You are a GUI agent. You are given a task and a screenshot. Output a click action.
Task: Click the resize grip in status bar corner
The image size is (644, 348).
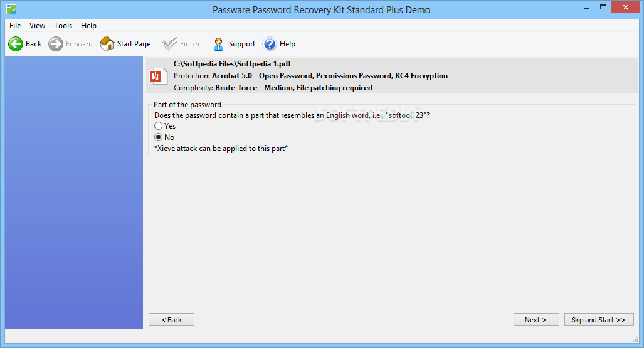pos(635,339)
